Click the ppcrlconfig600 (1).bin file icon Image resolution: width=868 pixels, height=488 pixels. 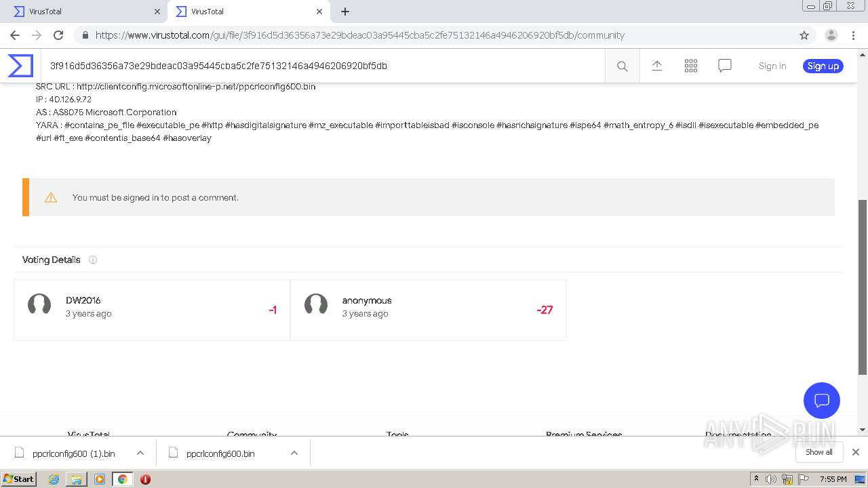pyautogui.click(x=19, y=453)
